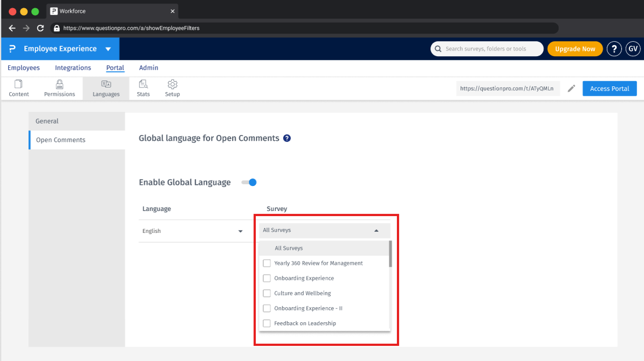Toggle Enable Global Language switch
This screenshot has height=361, width=644.
249,182
